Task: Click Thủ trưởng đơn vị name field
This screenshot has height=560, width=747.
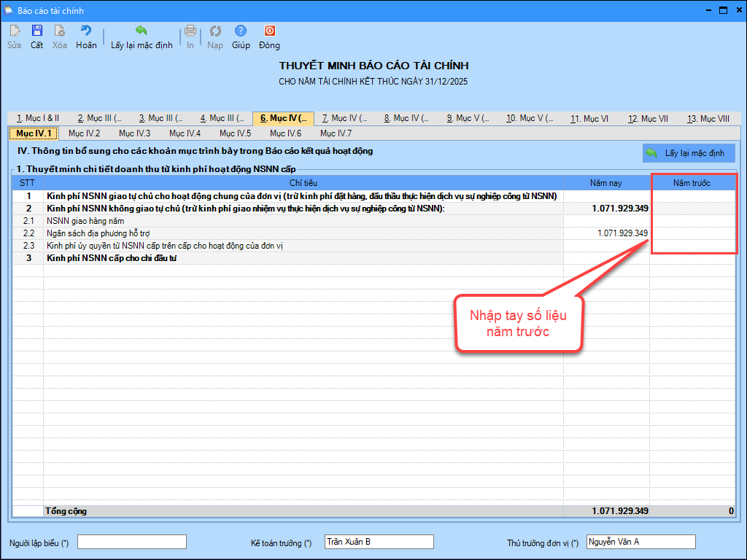Action: click(x=640, y=542)
